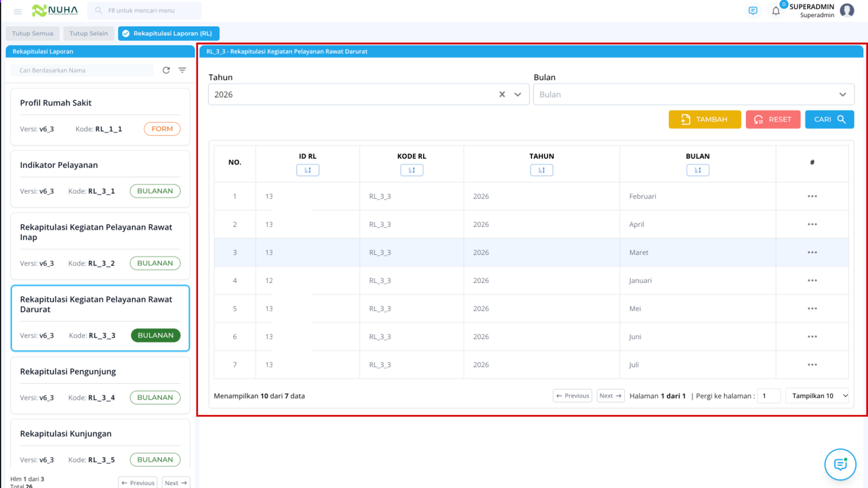This screenshot has width=868, height=488.
Task: Click the NUHA logo
Action: [x=55, y=10]
